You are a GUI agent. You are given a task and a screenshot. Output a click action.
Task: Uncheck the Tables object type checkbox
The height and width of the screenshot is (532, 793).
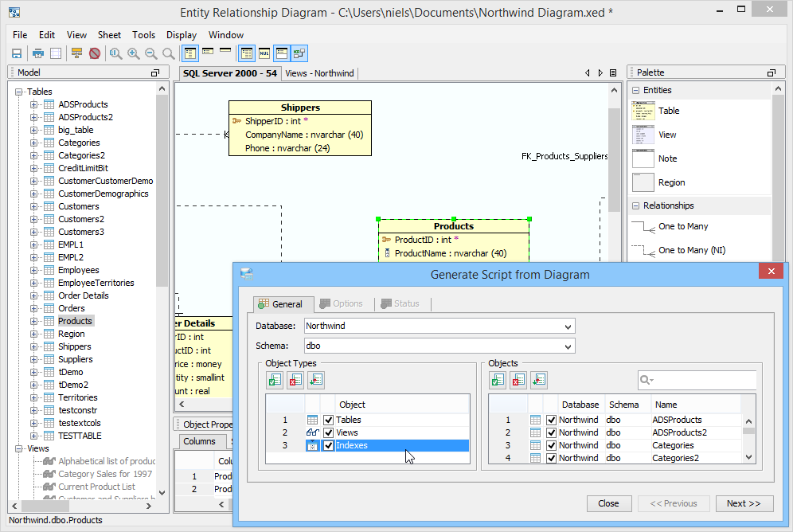[328, 420]
